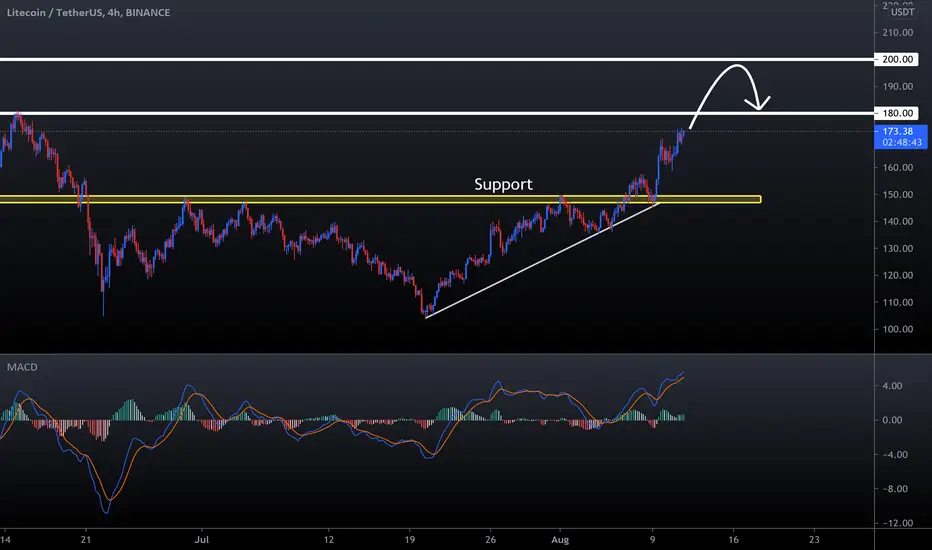Click the 130.00 price axis label
The image size is (932, 550).
click(898, 249)
